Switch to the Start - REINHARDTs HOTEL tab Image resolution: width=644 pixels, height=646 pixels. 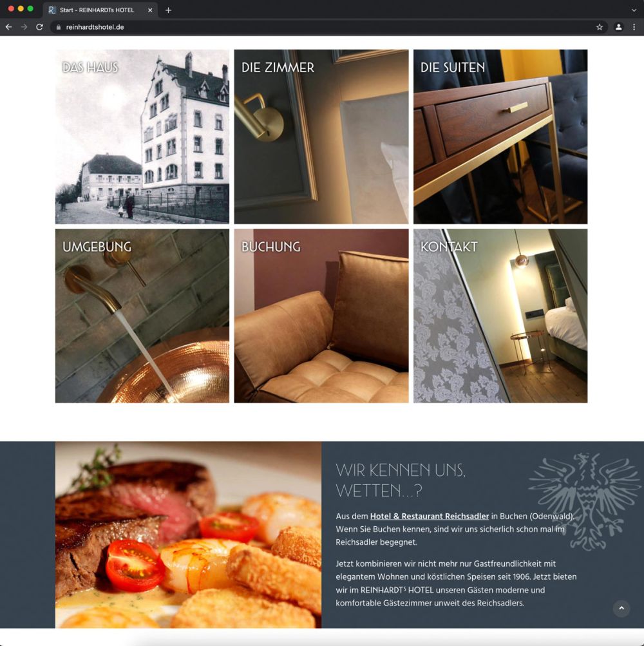(x=97, y=10)
